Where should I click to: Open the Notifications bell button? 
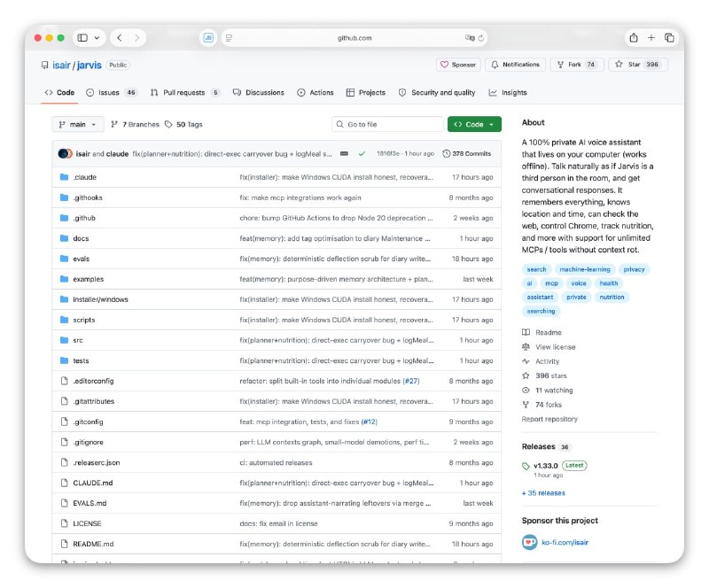pyautogui.click(x=515, y=65)
